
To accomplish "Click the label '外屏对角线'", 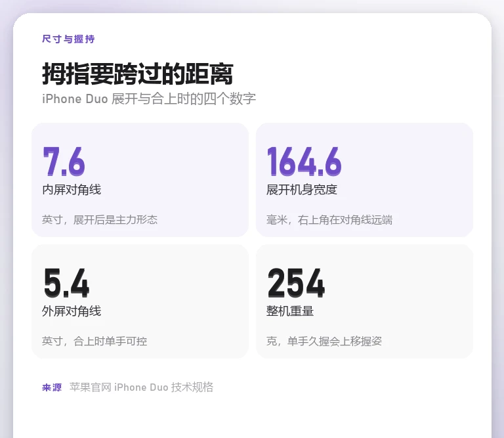I will 72,311.
